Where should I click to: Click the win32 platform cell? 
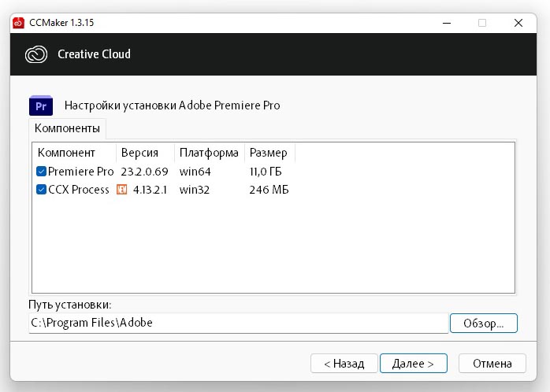(195, 190)
